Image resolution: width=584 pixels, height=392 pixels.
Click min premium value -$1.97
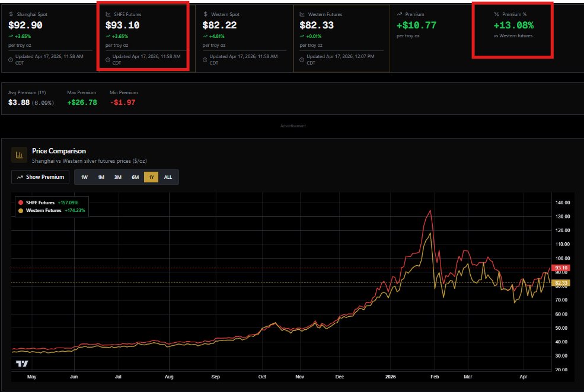pos(123,102)
